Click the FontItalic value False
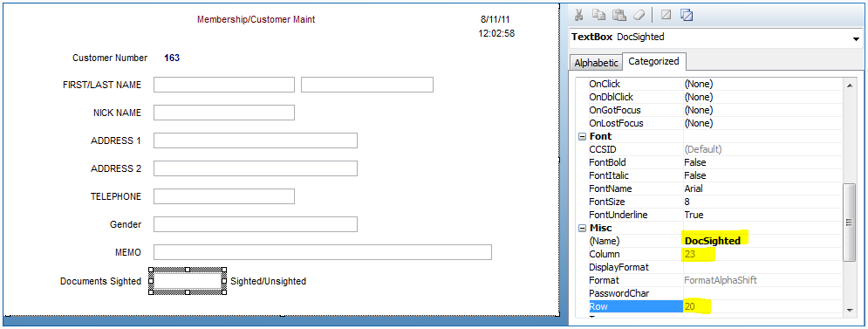 [x=695, y=175]
